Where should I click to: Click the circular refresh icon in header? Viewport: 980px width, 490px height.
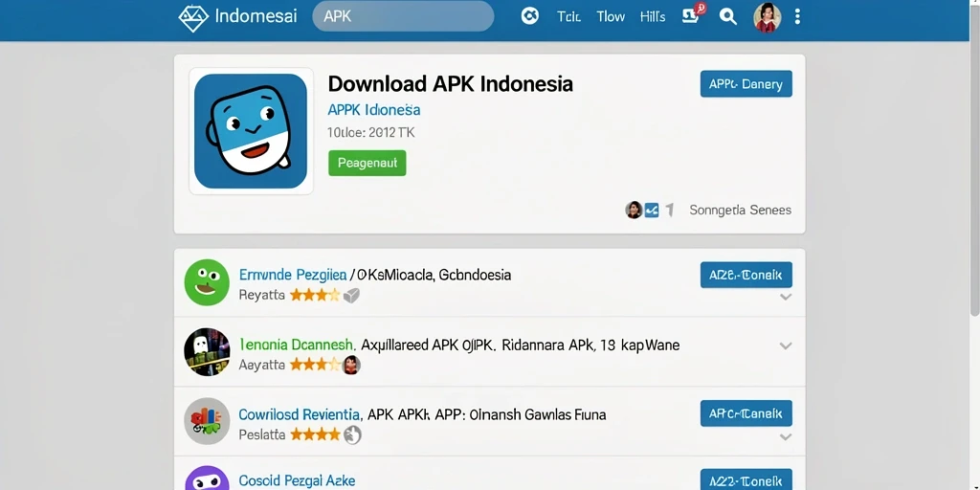tap(530, 16)
